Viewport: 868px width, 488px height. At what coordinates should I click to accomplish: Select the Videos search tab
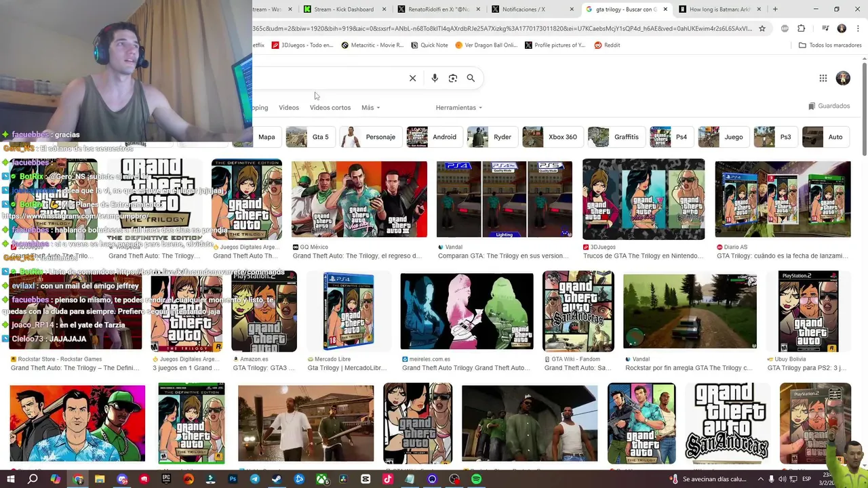[x=289, y=108]
